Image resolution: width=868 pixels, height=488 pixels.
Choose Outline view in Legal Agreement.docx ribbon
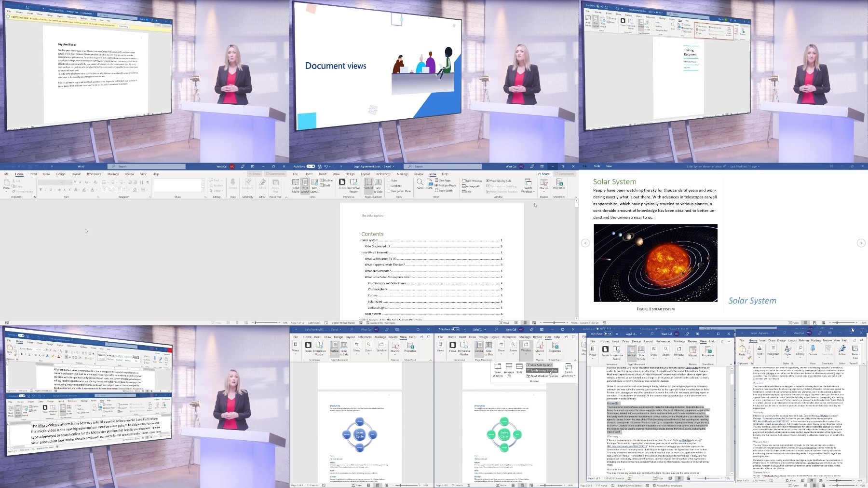coord(327,181)
